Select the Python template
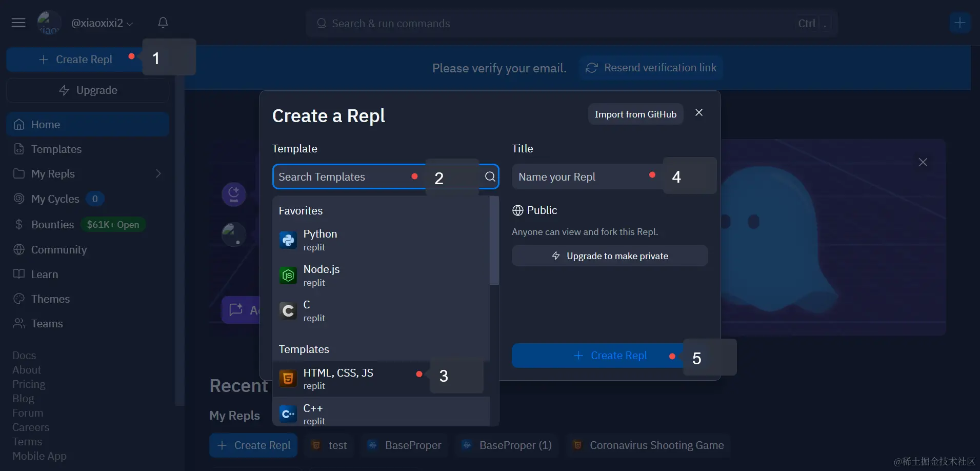Screen dimensions: 980x471 click(381, 240)
